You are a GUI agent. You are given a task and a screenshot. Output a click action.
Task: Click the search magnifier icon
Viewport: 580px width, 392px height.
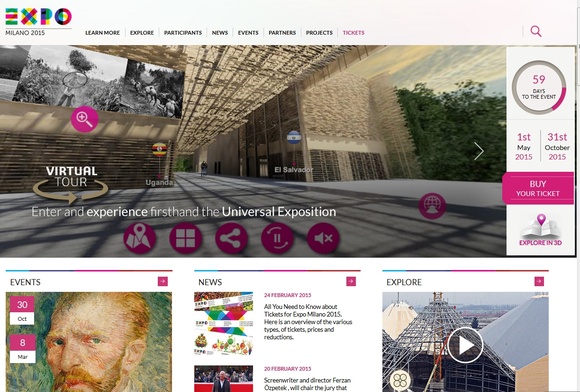pyautogui.click(x=536, y=31)
